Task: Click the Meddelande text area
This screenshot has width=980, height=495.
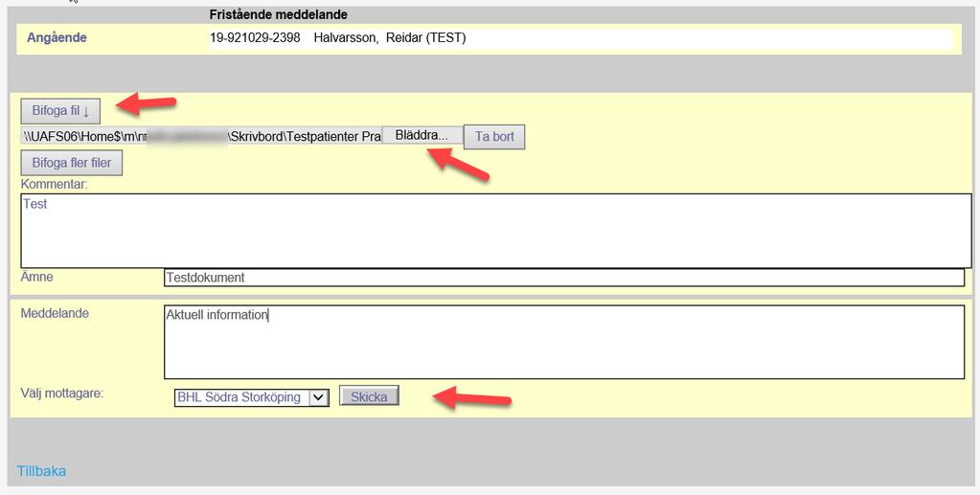Action: [564, 342]
